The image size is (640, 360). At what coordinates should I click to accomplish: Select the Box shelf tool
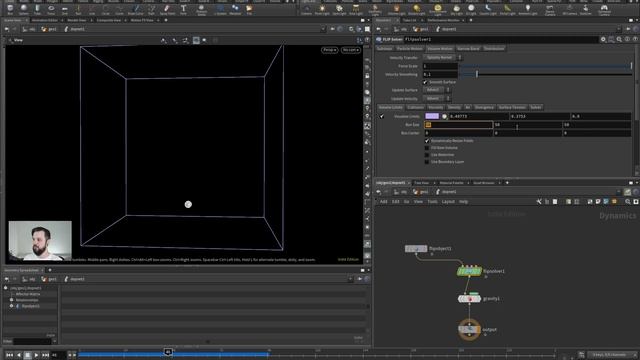pyautogui.click(x=10, y=9)
